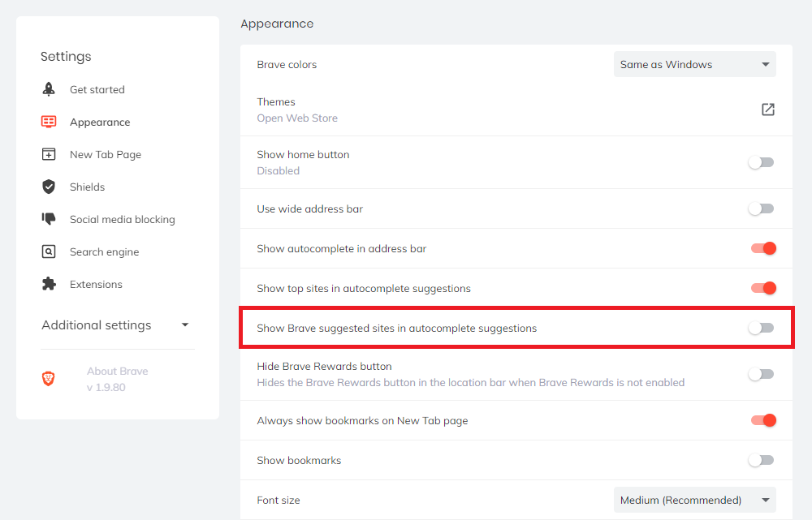Open Social media blocking settings
Screen dimensions: 812x520
point(123,219)
